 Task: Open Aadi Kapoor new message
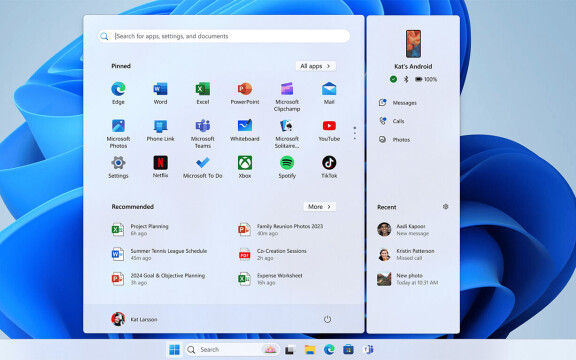[x=403, y=230]
